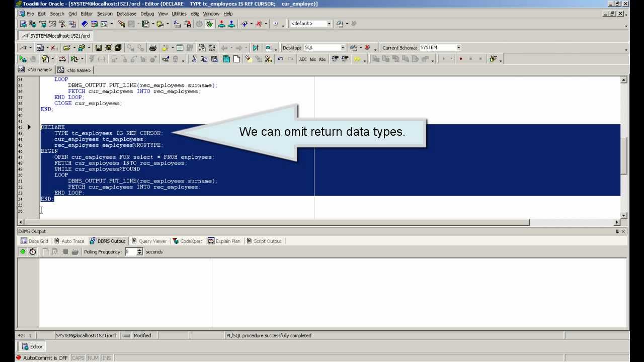
Task: Click the Step/execute to cursor icon
Action: [x=256, y=48]
